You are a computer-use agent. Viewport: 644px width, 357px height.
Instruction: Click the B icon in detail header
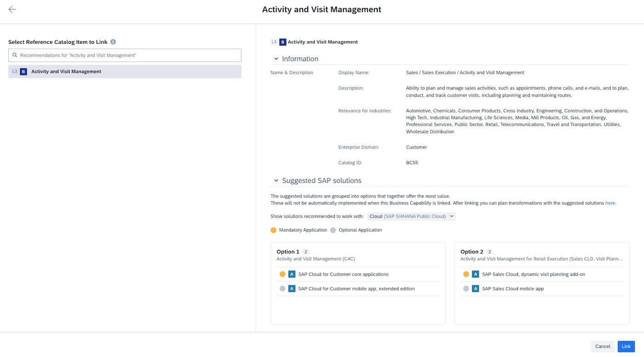pyautogui.click(x=283, y=42)
